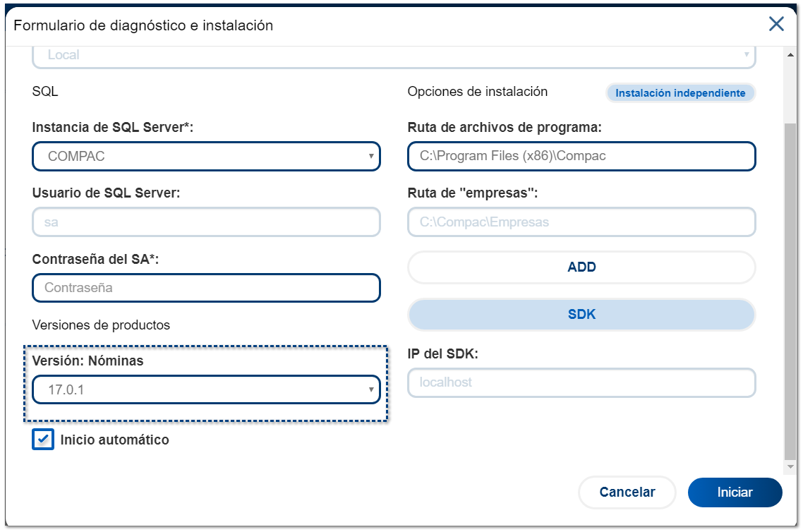The image size is (803, 532).
Task: Select the Ruta de "empresas" text field
Action: (x=581, y=222)
